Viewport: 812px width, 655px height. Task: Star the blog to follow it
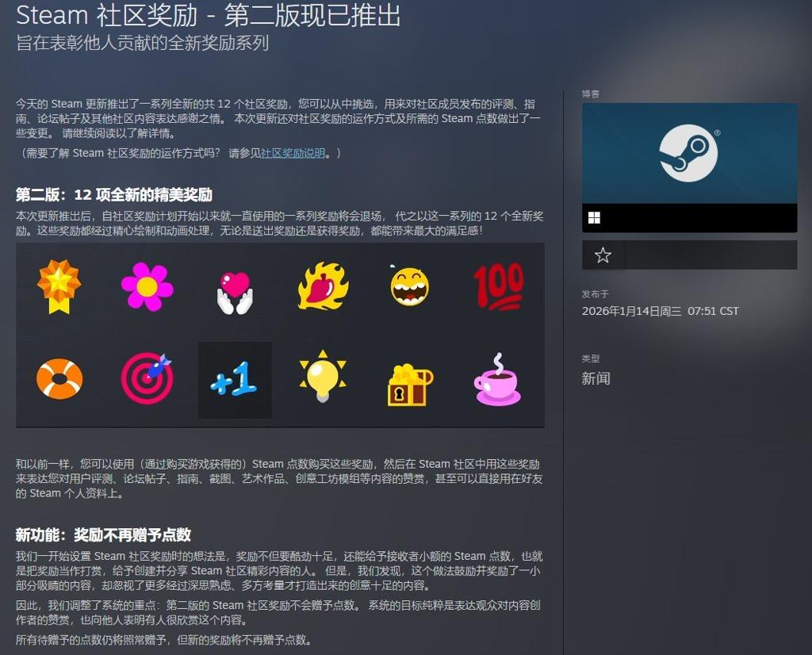603,255
